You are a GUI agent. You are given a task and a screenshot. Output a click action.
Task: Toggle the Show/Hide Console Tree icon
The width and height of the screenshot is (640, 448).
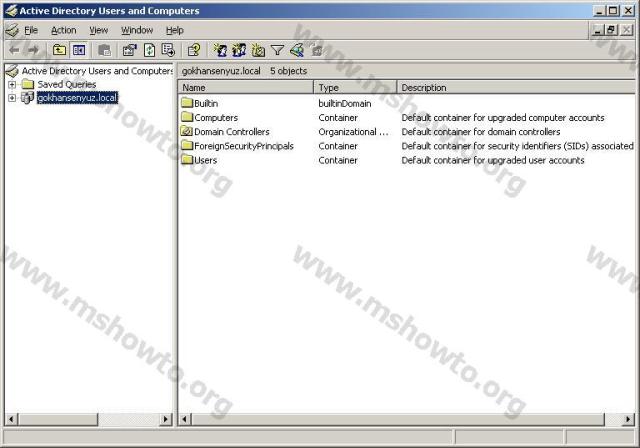point(79,50)
